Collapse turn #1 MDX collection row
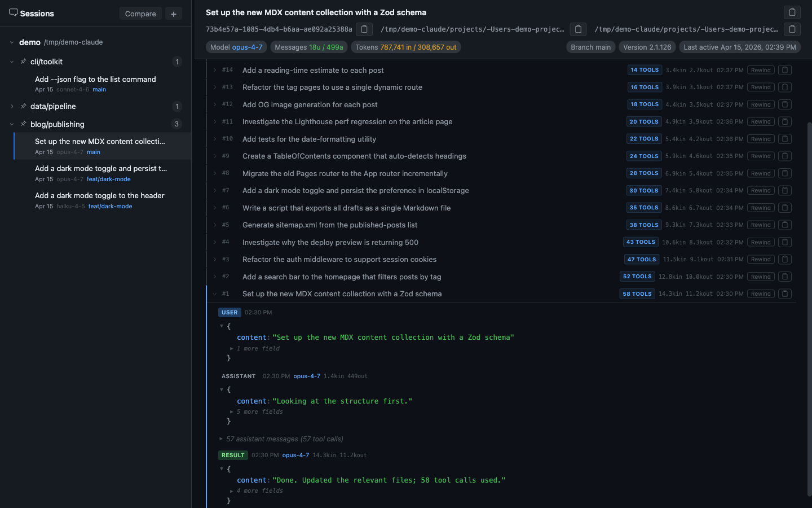Image resolution: width=812 pixels, height=508 pixels. (215, 294)
